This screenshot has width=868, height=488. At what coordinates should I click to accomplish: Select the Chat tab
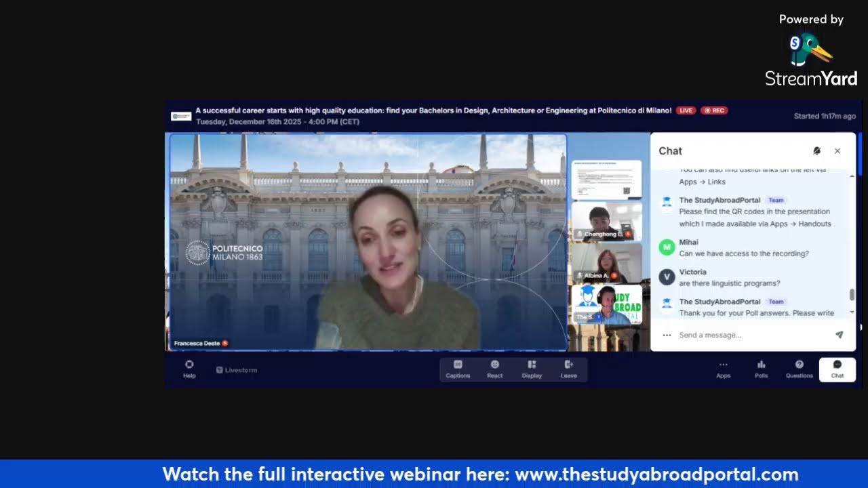coord(837,369)
